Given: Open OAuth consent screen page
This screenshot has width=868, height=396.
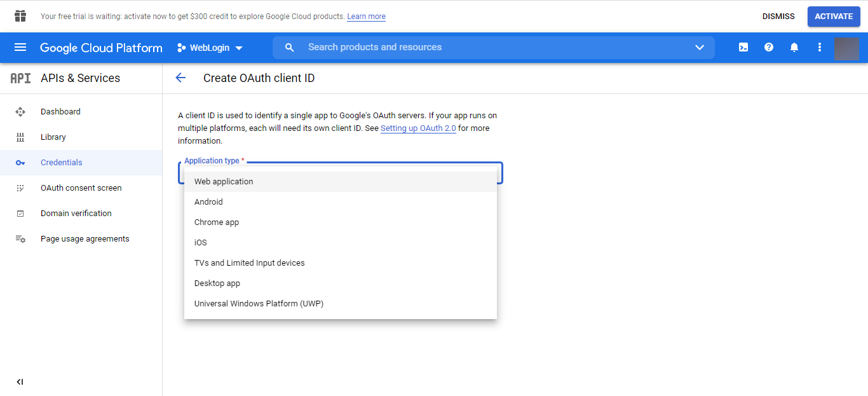Looking at the screenshot, I should (81, 188).
